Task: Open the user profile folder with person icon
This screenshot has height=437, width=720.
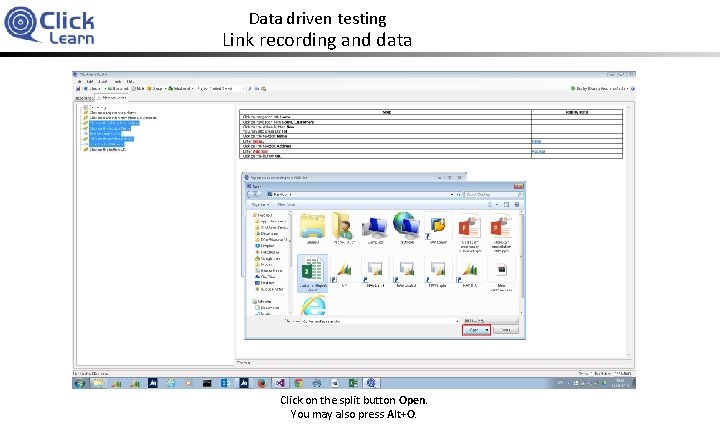Action: [343, 227]
